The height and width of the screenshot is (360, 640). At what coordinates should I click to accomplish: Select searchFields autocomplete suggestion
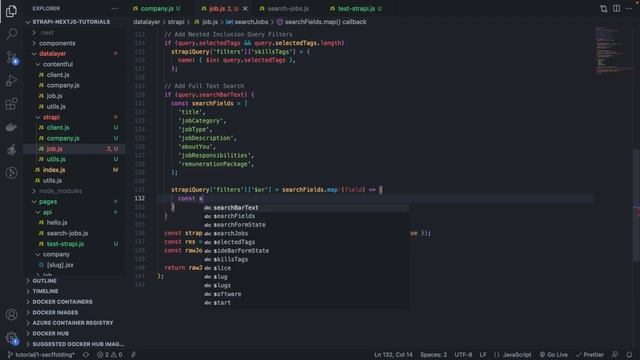[306, 216]
